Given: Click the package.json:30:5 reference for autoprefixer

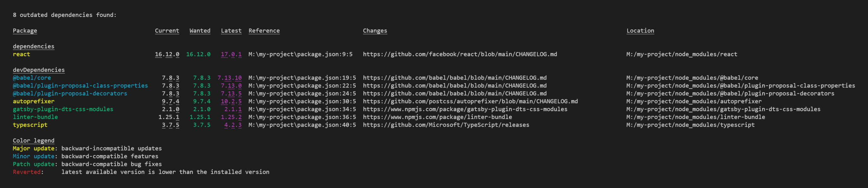Looking at the screenshot, I should coord(302,101).
